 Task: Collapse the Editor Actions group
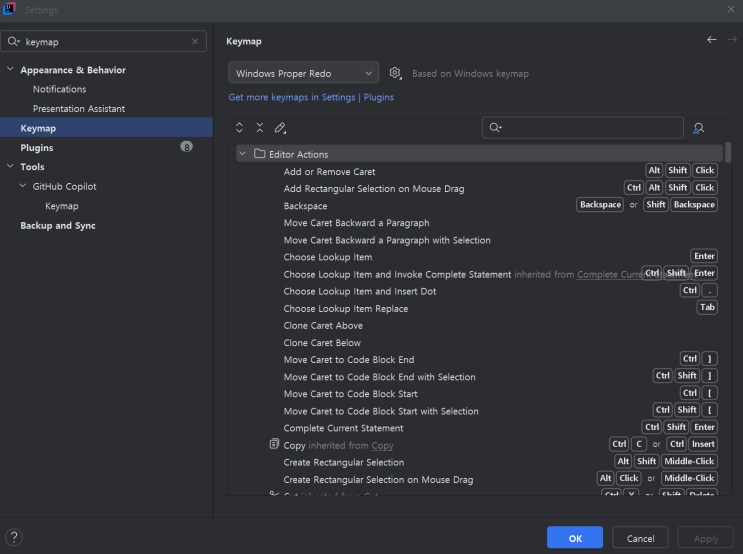(x=243, y=154)
